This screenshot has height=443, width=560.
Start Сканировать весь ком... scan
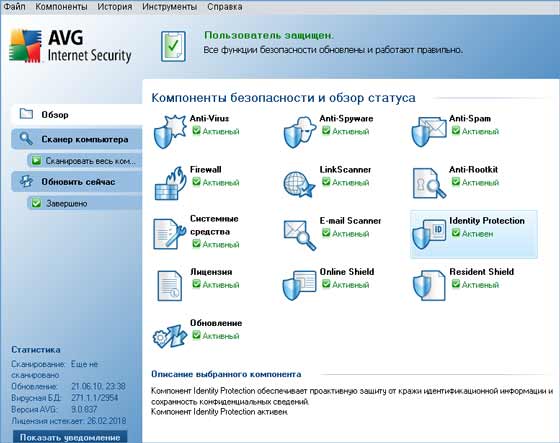(85, 161)
